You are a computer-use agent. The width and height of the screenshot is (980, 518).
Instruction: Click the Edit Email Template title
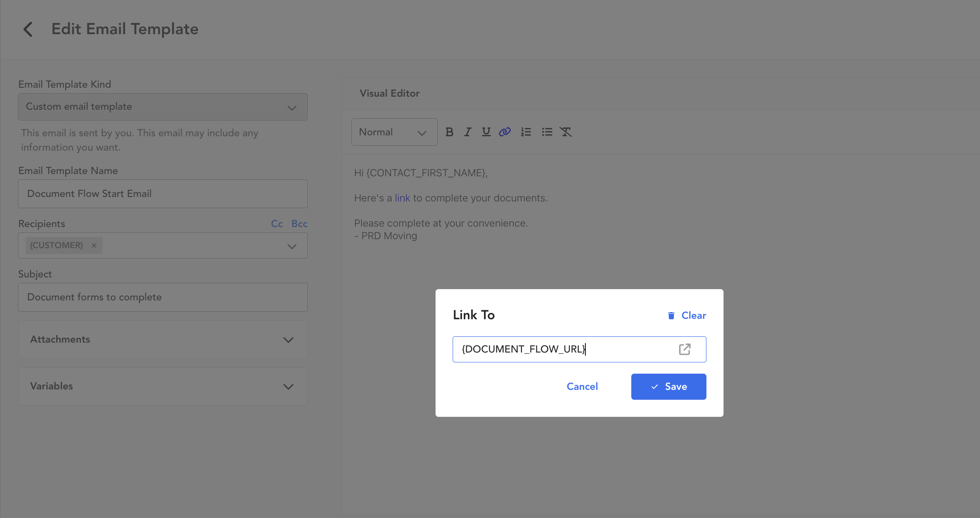125,29
